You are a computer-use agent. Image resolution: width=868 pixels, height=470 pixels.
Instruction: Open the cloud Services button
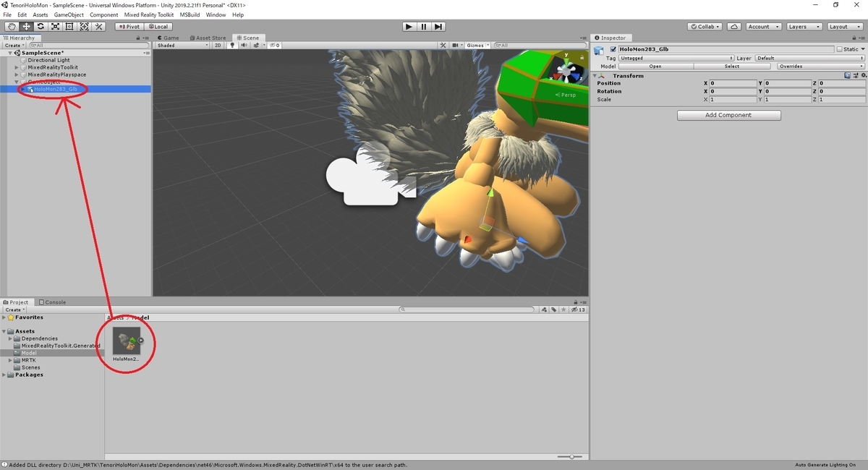pyautogui.click(x=734, y=27)
